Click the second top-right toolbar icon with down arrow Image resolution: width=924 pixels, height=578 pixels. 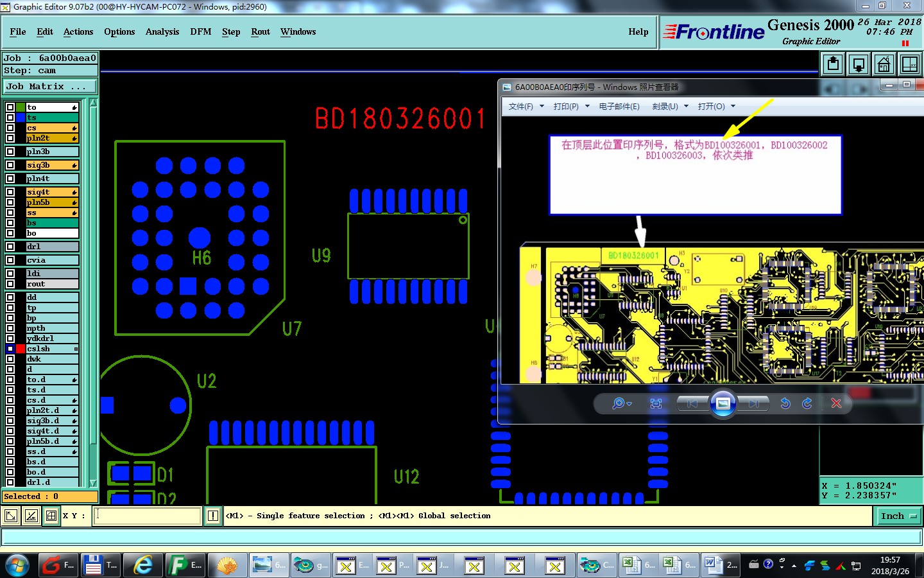[x=859, y=64]
